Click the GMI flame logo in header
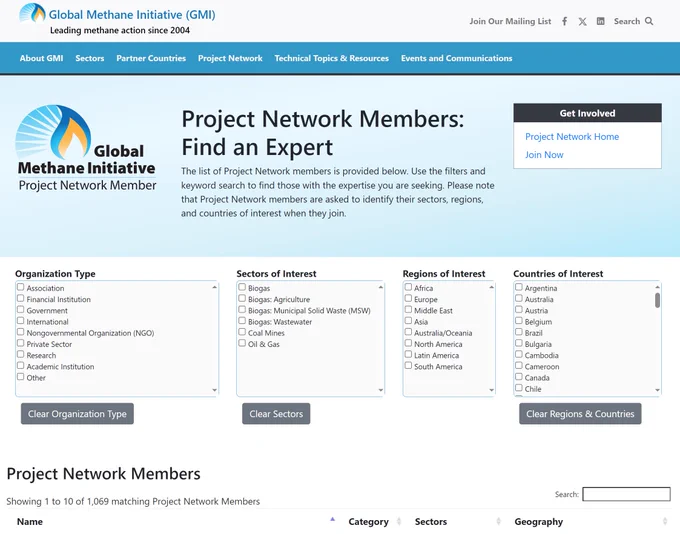Screen dimensions: 680x534 click(33, 13)
